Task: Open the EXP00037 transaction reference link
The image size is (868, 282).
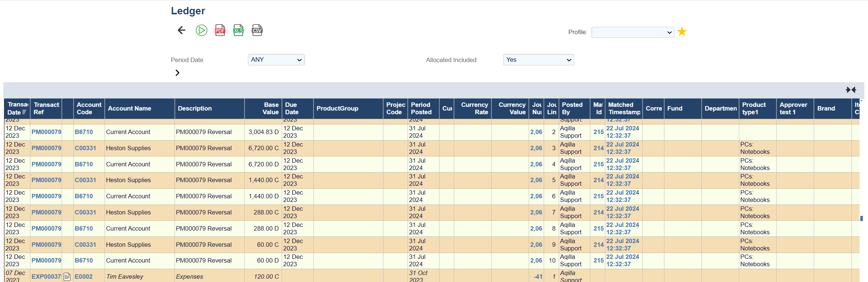Action: coord(46,276)
